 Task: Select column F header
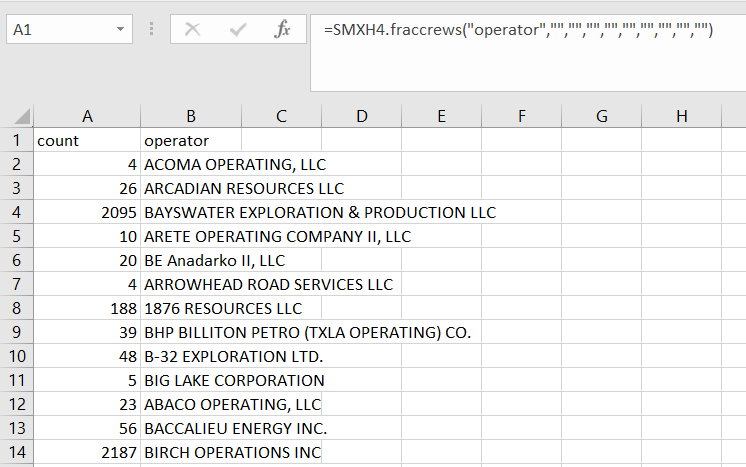tap(521, 117)
